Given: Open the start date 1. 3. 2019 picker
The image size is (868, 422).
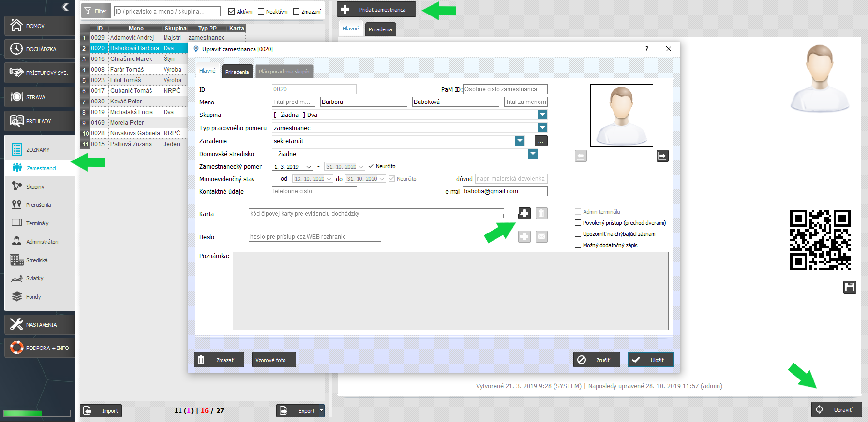Looking at the screenshot, I should tap(309, 167).
